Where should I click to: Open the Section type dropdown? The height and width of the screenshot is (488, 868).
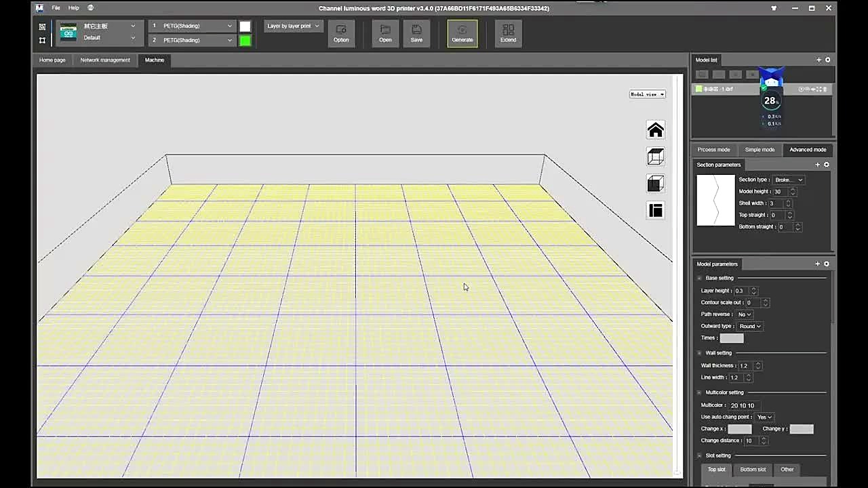click(x=789, y=180)
